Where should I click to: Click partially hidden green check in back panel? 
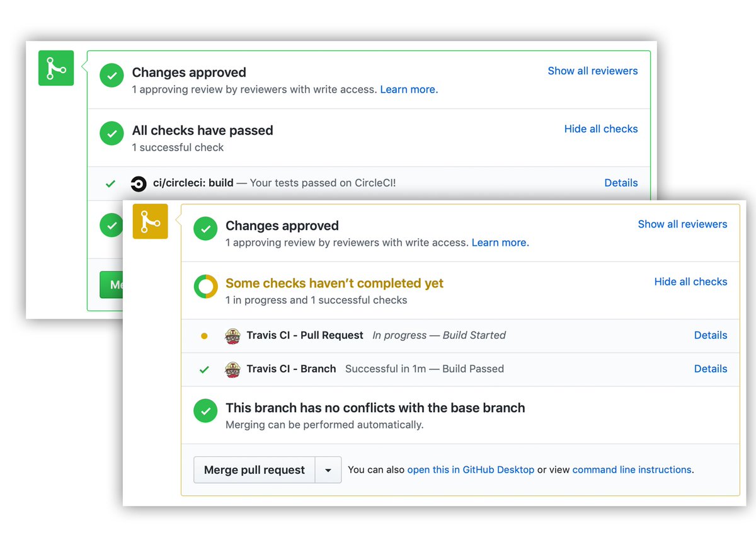coord(111,224)
